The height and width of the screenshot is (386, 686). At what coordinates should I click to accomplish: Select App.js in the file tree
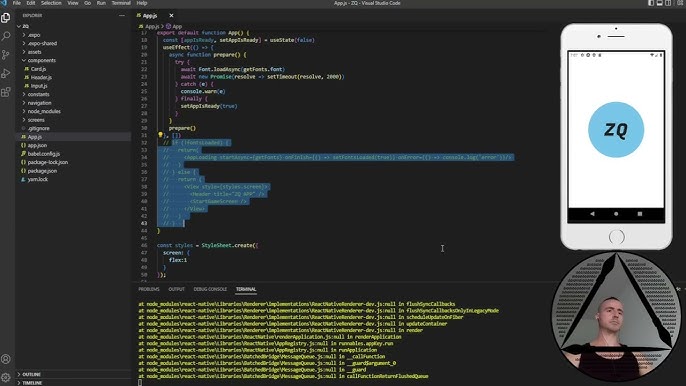pyautogui.click(x=35, y=137)
